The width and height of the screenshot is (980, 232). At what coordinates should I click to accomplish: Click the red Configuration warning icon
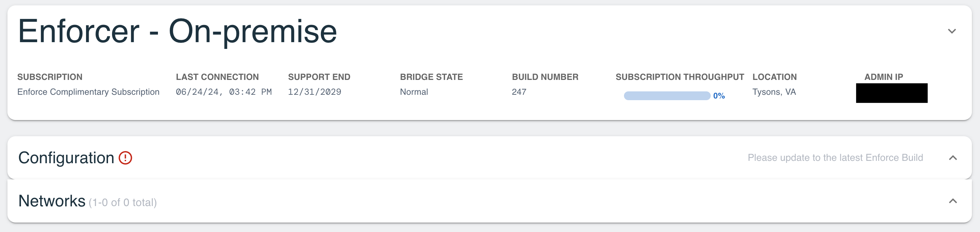(x=125, y=158)
